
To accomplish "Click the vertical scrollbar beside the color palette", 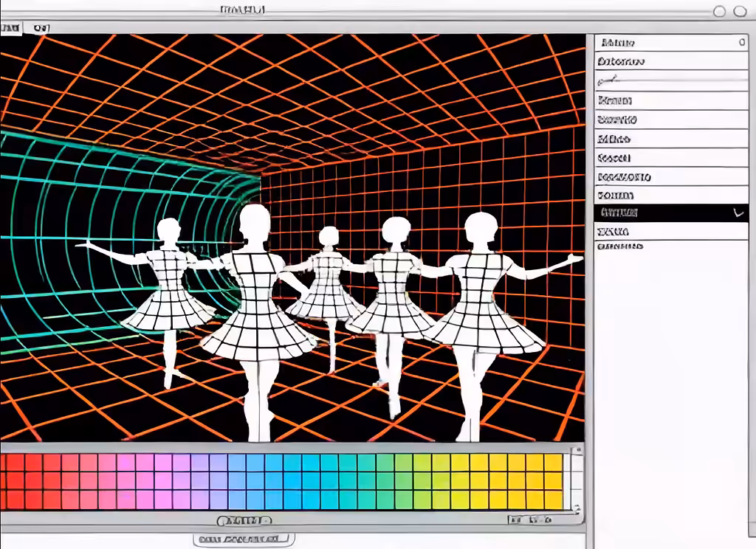I will (x=577, y=480).
